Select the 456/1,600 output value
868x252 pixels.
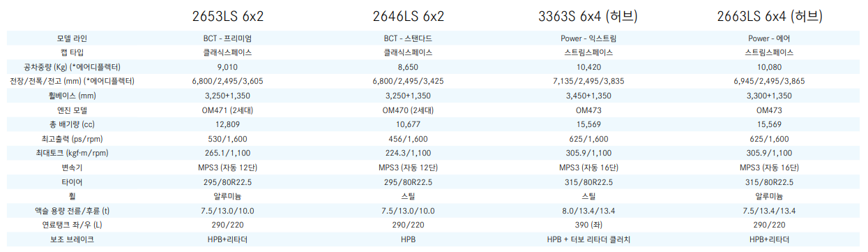409,139
